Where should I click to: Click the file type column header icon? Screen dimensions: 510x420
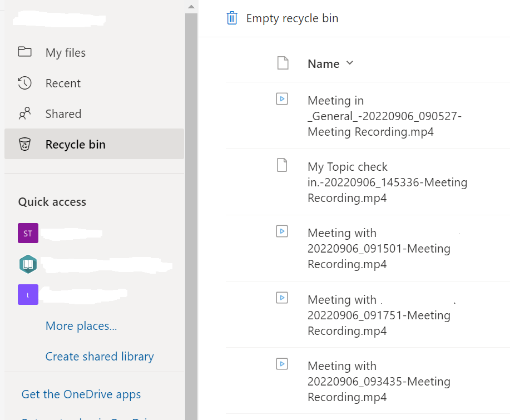pyautogui.click(x=283, y=63)
